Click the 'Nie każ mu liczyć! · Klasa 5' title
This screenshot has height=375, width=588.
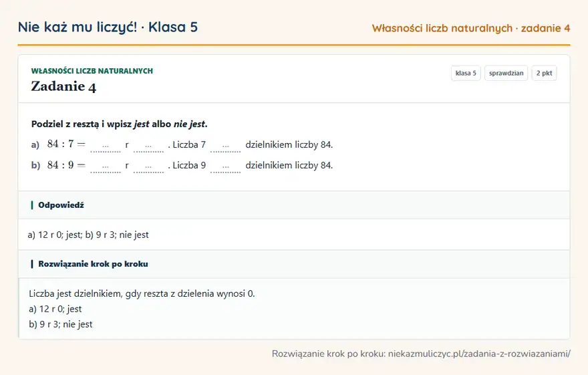[x=108, y=27]
